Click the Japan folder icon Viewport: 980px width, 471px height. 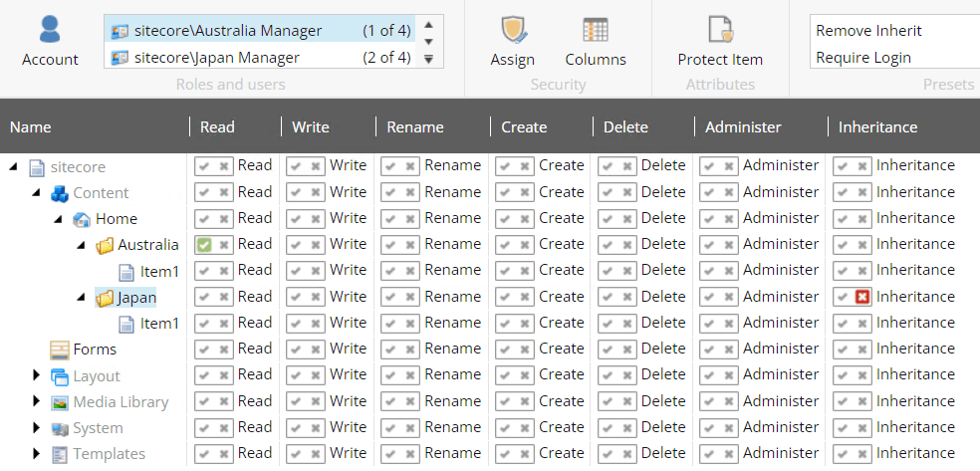pyautogui.click(x=105, y=298)
